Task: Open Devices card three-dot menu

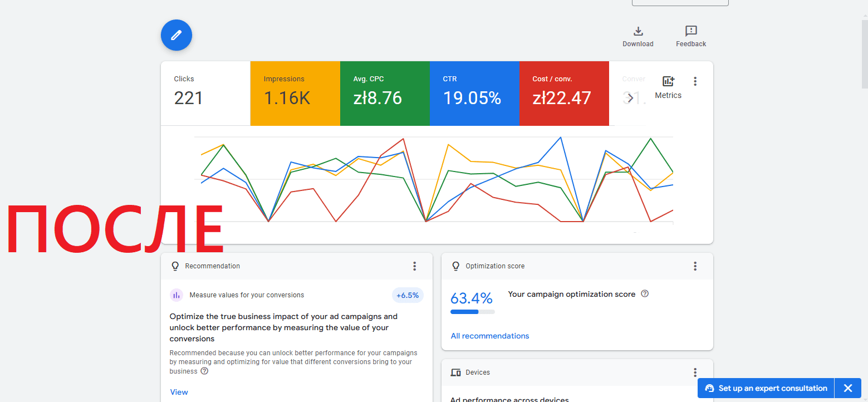Action: [695, 372]
